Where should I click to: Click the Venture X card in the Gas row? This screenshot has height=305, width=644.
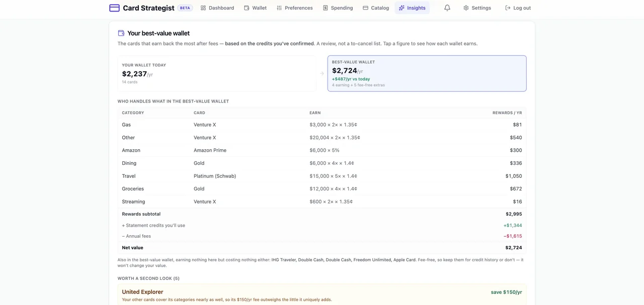pos(205,125)
